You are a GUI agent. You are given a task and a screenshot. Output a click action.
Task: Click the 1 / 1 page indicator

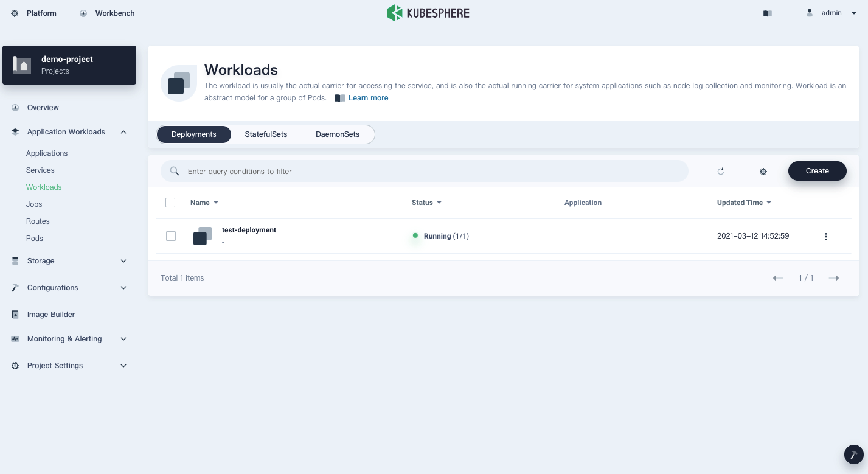click(806, 278)
